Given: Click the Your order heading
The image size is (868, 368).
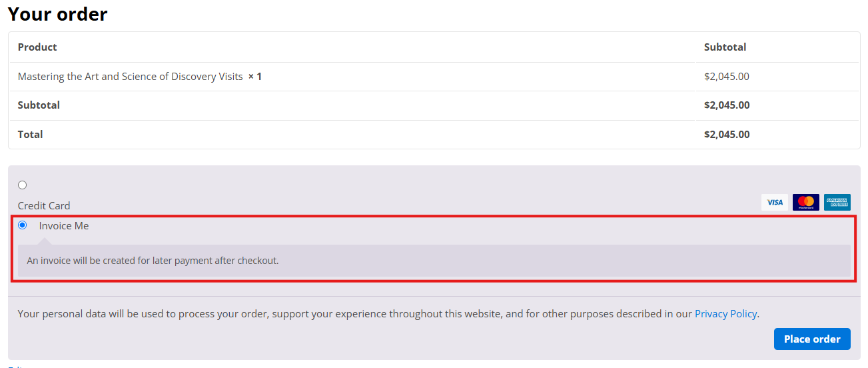Looking at the screenshot, I should coord(57,14).
